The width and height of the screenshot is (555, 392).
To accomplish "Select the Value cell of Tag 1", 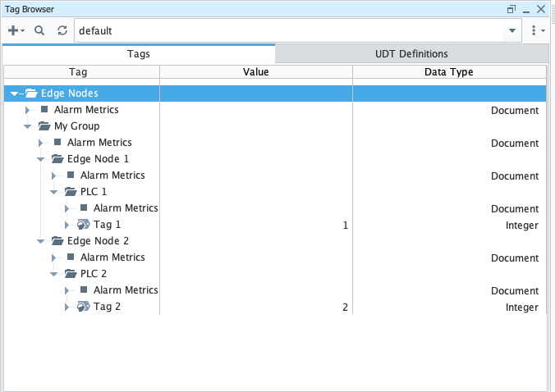I will tap(256, 225).
